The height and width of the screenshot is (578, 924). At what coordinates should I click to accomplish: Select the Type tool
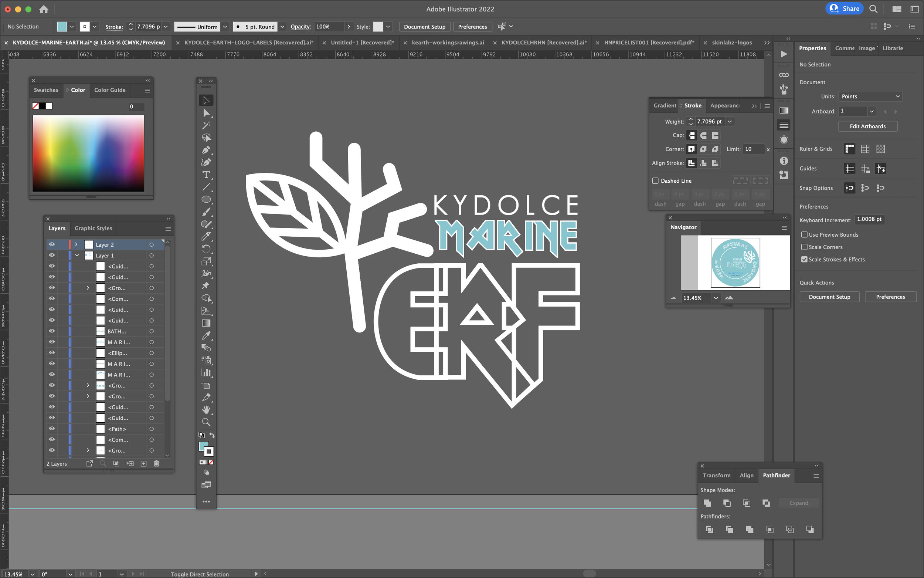pyautogui.click(x=206, y=175)
